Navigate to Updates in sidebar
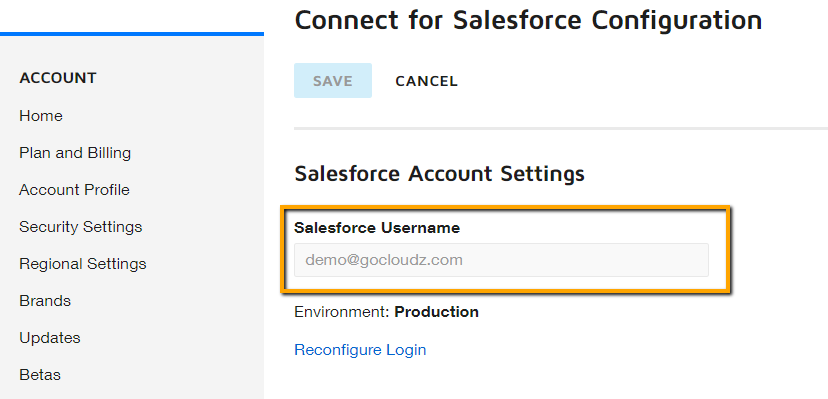The image size is (828, 399). pyautogui.click(x=50, y=338)
